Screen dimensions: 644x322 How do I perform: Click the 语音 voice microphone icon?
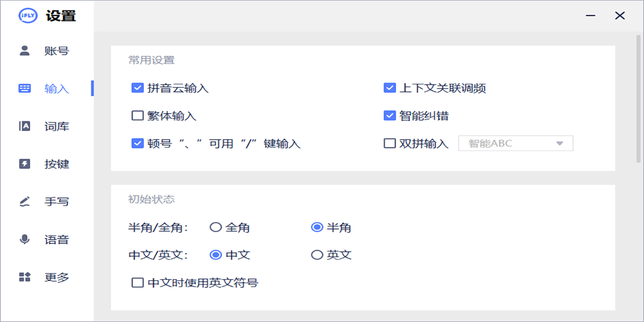tap(24, 239)
